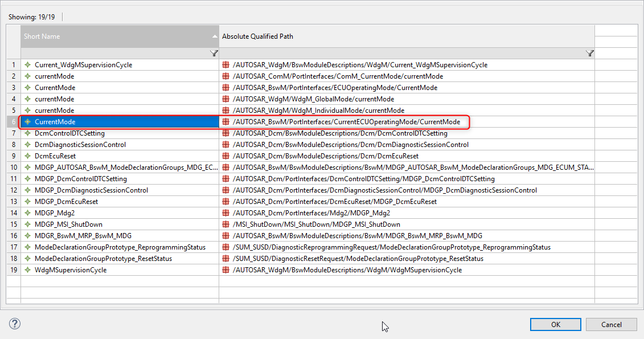644x339 pixels.
Task: Select row number 1 header
Action: coord(14,65)
